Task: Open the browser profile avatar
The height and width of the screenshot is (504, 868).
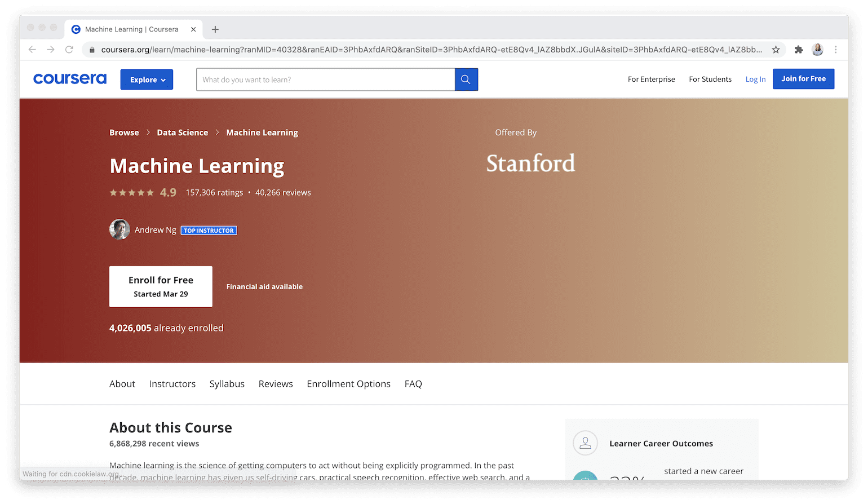Action: (x=817, y=50)
